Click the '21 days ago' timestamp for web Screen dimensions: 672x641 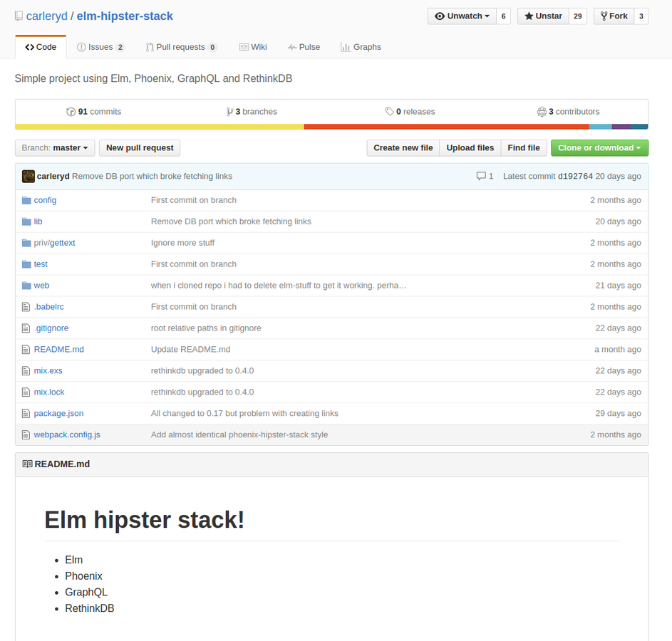click(x=618, y=286)
